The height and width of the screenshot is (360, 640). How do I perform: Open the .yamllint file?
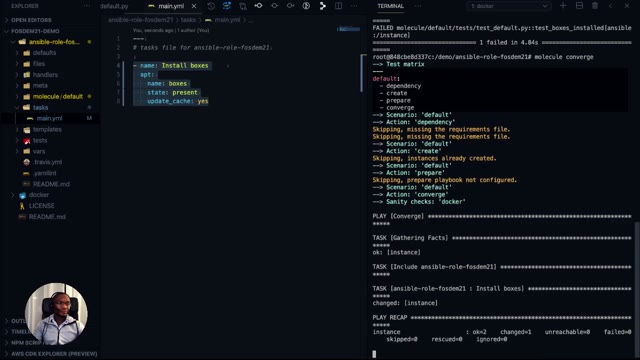[45, 173]
